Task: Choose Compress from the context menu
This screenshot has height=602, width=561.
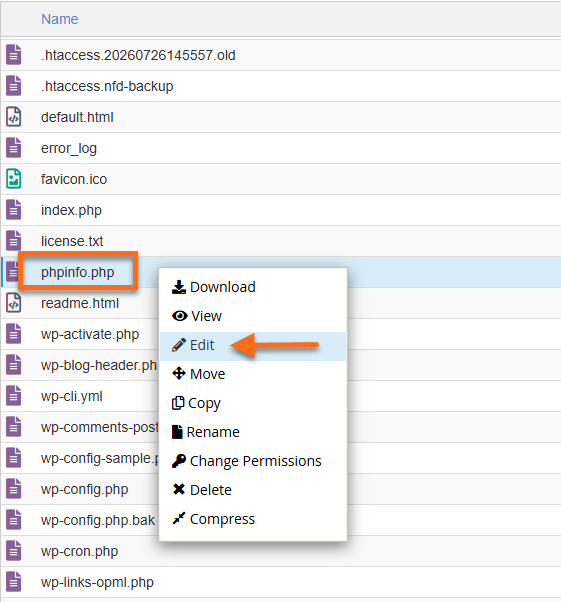Action: coord(253,519)
